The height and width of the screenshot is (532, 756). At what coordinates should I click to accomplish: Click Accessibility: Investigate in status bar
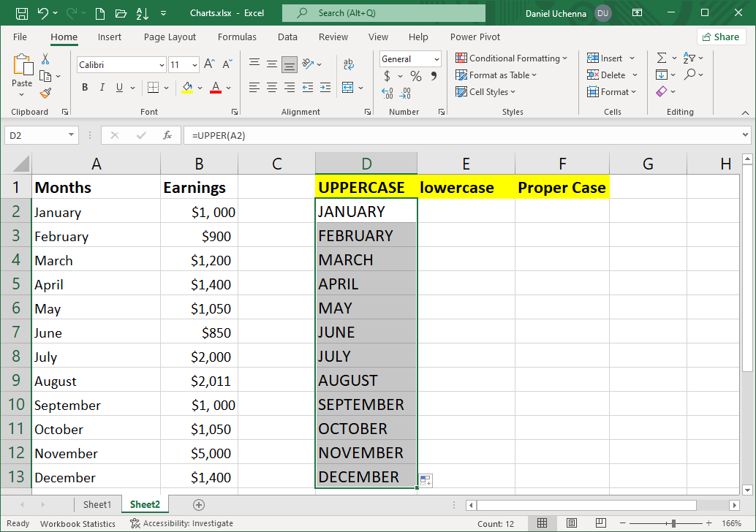[181, 523]
